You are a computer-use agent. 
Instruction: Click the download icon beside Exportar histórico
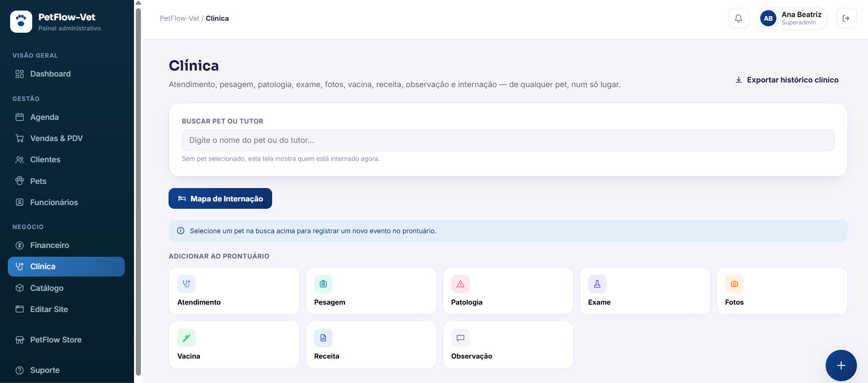739,80
